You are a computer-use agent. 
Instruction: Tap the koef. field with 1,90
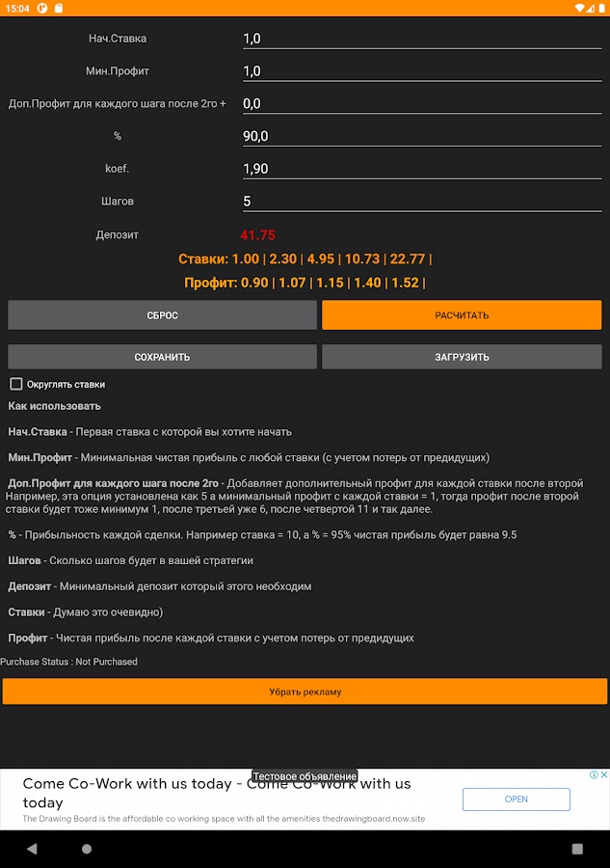421,169
